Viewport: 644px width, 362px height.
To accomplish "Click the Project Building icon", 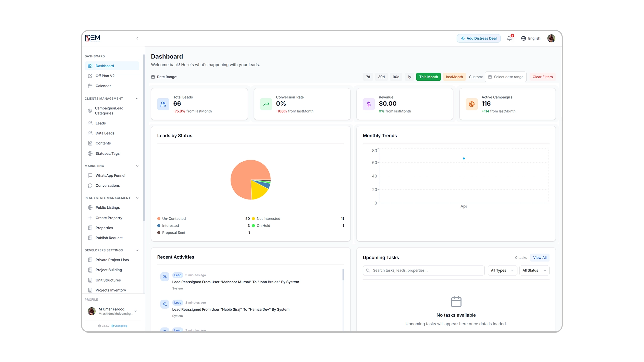I will [90, 270].
